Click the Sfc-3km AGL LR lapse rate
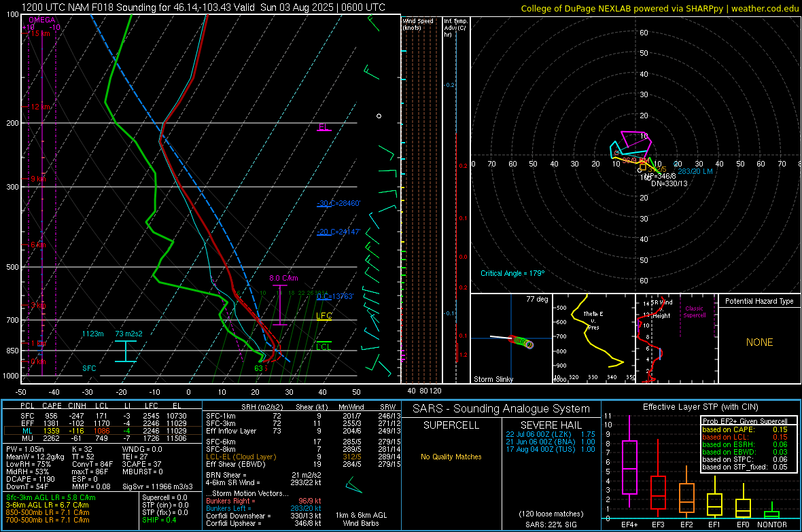 [x=51, y=497]
